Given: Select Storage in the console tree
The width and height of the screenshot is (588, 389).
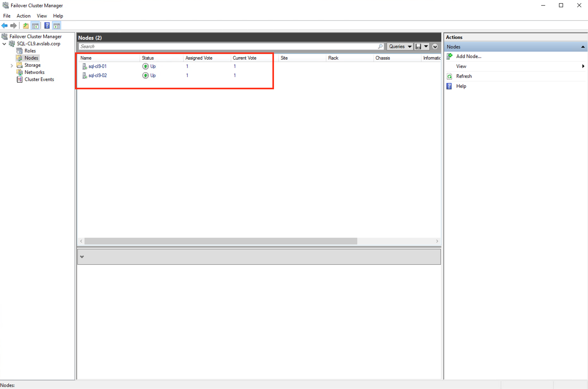Looking at the screenshot, I should tap(33, 65).
